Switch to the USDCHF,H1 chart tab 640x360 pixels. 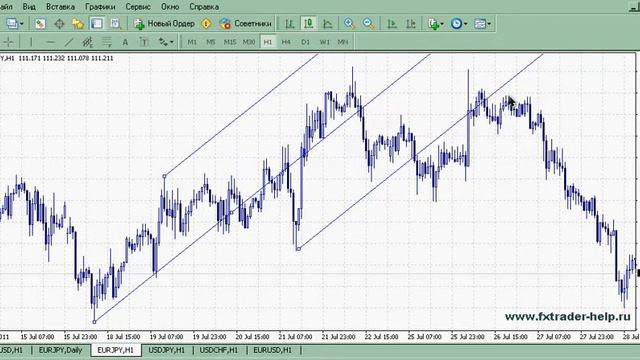[219, 350]
